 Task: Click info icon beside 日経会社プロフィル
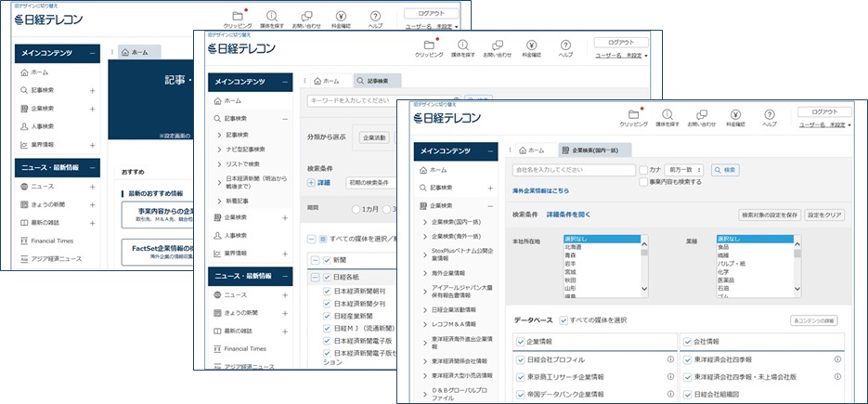[x=670, y=359]
